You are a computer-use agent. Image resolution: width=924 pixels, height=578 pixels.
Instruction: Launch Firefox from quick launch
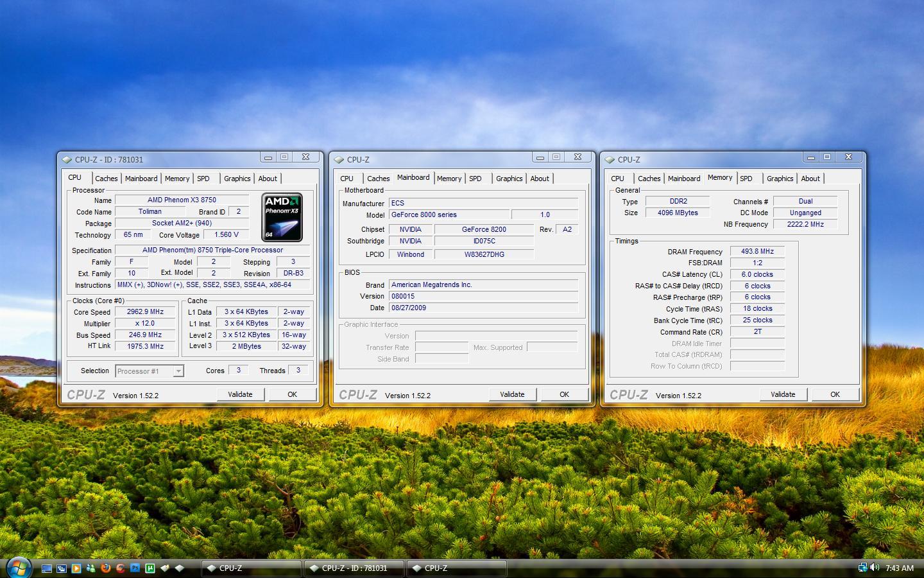coord(106,568)
